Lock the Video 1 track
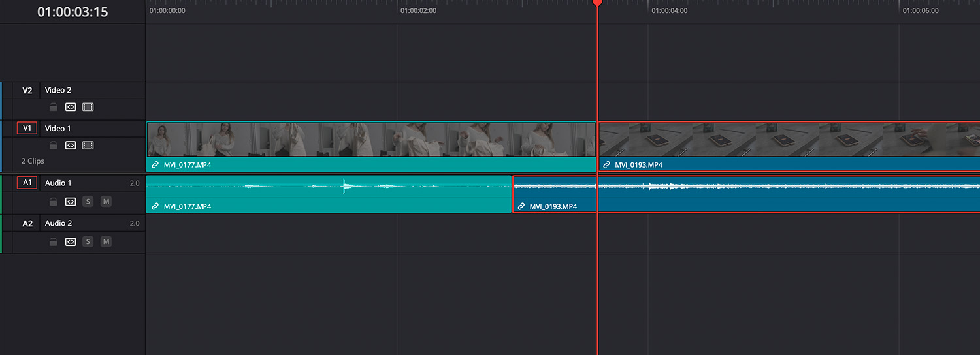The width and height of the screenshot is (980, 355). tap(54, 146)
